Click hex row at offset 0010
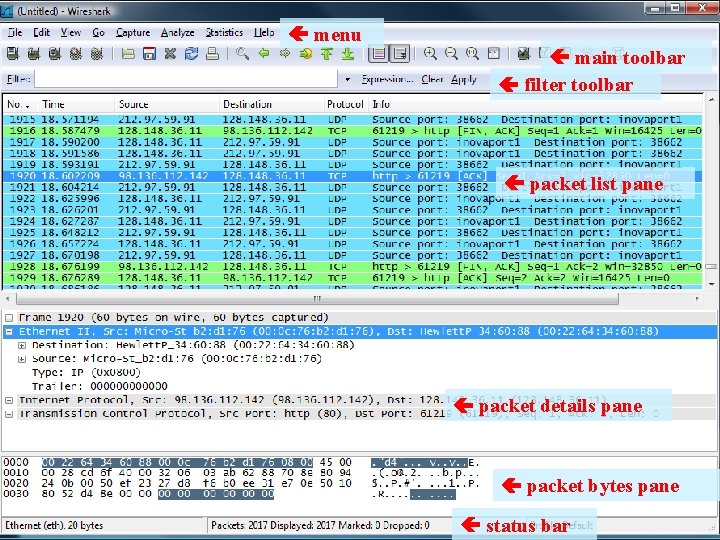Viewport: 720px width, 540px height. (241, 472)
